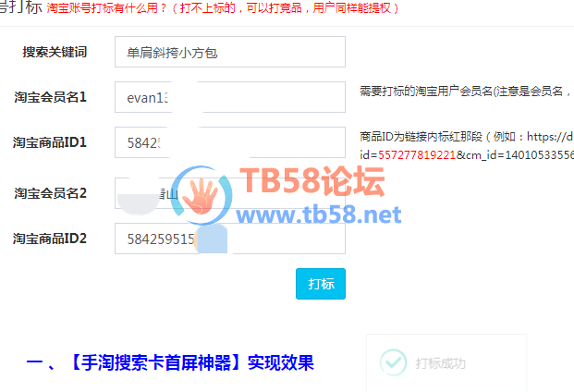Click the red example ID 557277819221
The height and width of the screenshot is (392, 574).
click(x=417, y=155)
